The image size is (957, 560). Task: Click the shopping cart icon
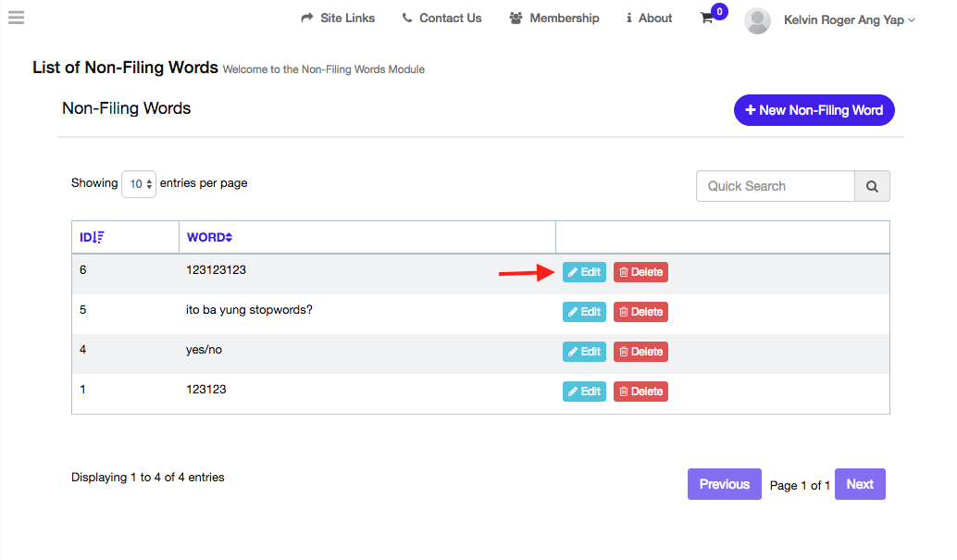[707, 19]
